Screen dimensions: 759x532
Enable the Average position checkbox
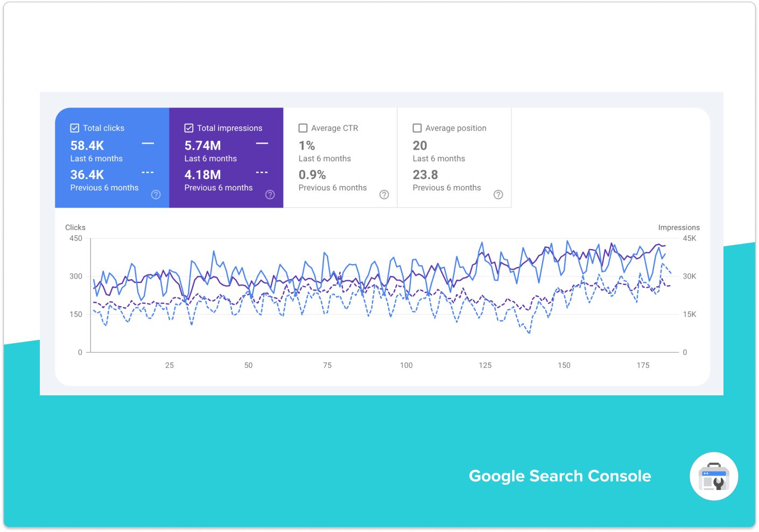417,127
